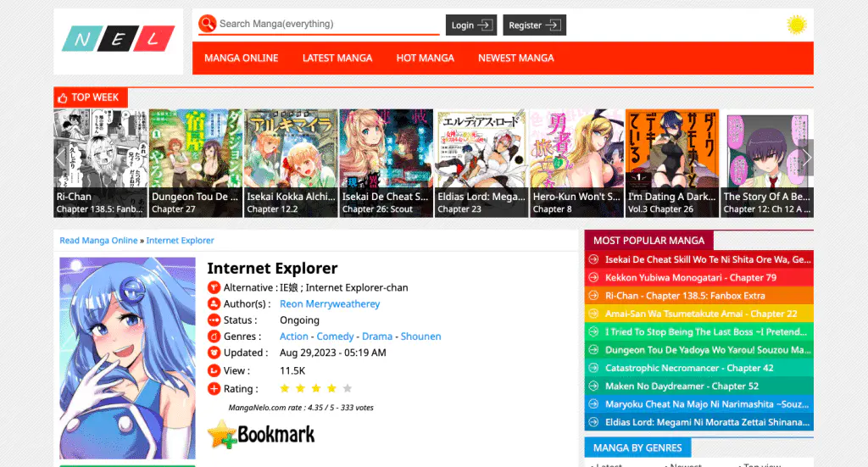Open the Comedy genre link
This screenshot has width=868, height=467.
pyautogui.click(x=335, y=336)
